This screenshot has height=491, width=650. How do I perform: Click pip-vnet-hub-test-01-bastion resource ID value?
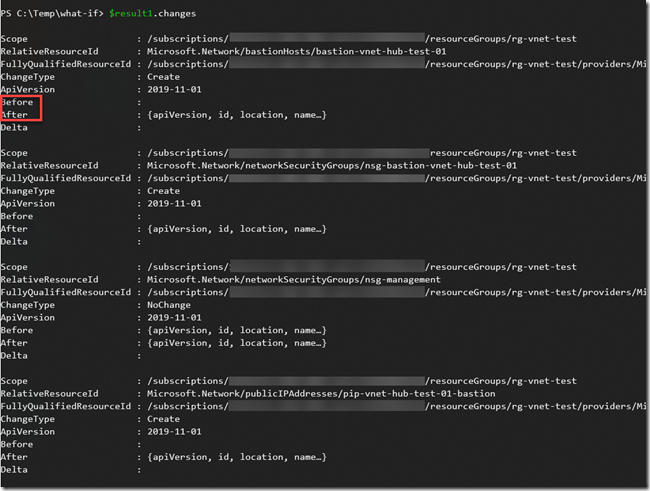(321, 394)
